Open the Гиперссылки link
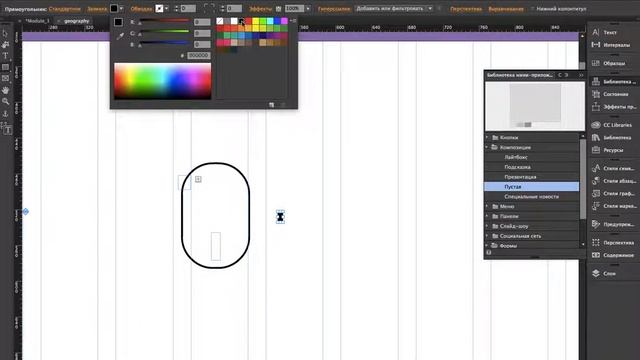This screenshot has width=640, height=360. coord(334,9)
